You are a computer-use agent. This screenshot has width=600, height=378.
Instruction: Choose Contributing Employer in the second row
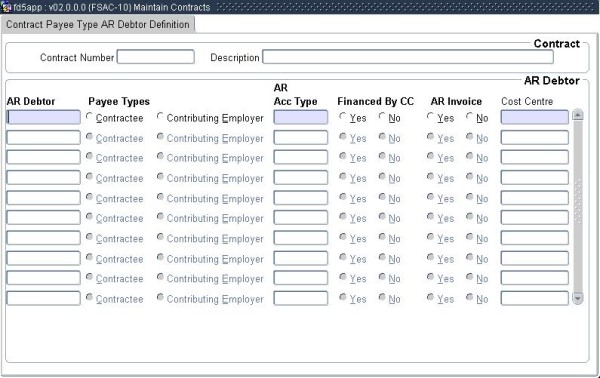pyautogui.click(x=160, y=136)
